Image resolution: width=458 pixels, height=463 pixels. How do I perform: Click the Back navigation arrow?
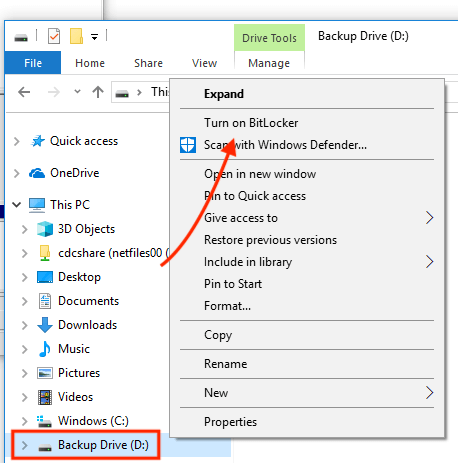[24, 92]
